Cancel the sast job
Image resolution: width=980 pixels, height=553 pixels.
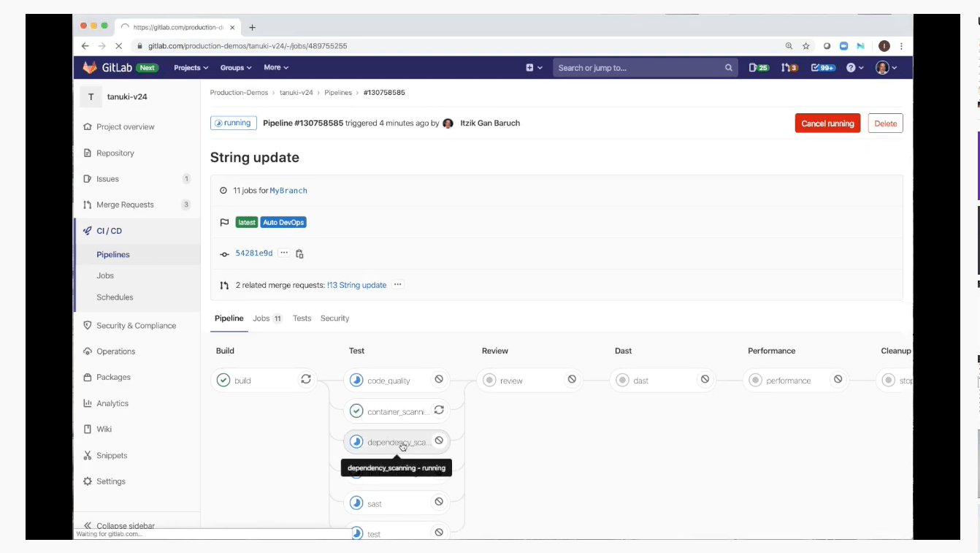(439, 502)
